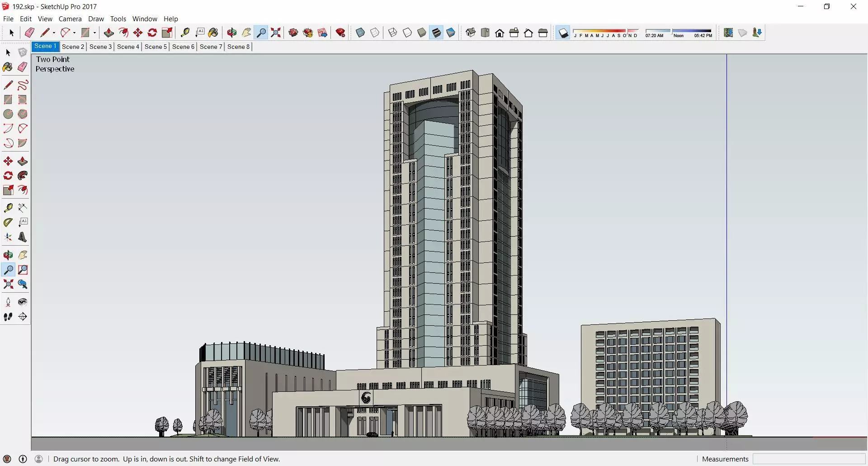Click the sign-in profile status bar icon
This screenshot has width=868, height=466.
pyautogui.click(x=39, y=459)
